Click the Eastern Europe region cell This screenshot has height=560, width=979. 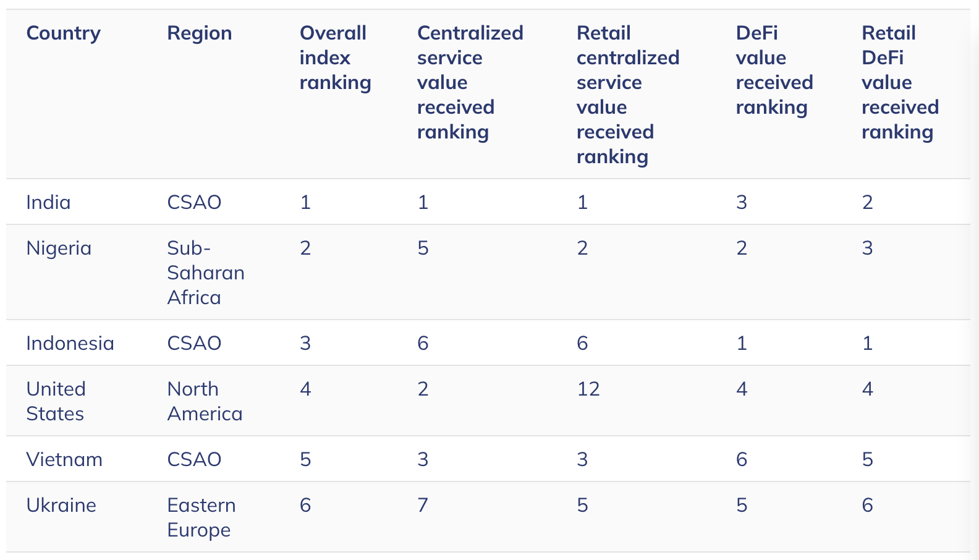[x=201, y=517]
